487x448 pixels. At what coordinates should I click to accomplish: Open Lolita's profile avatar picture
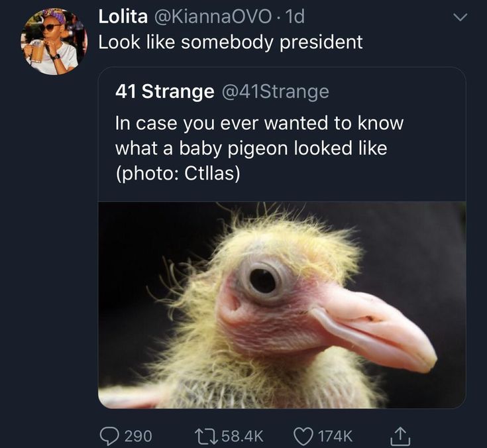click(x=54, y=41)
